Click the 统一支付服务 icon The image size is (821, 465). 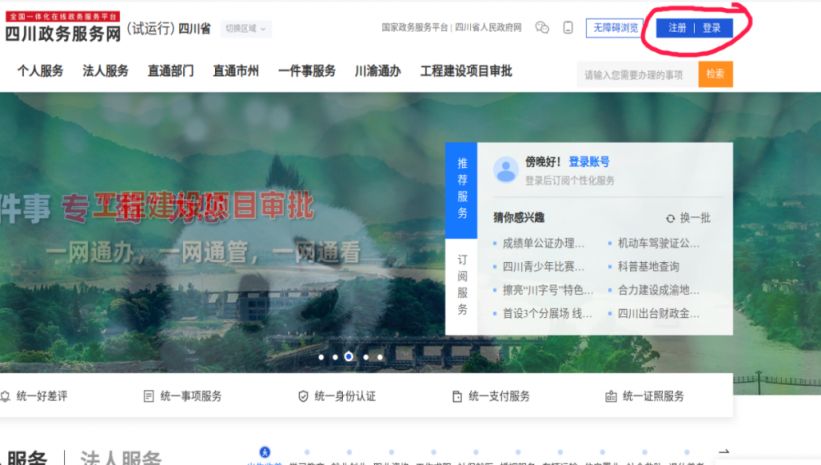click(x=457, y=396)
